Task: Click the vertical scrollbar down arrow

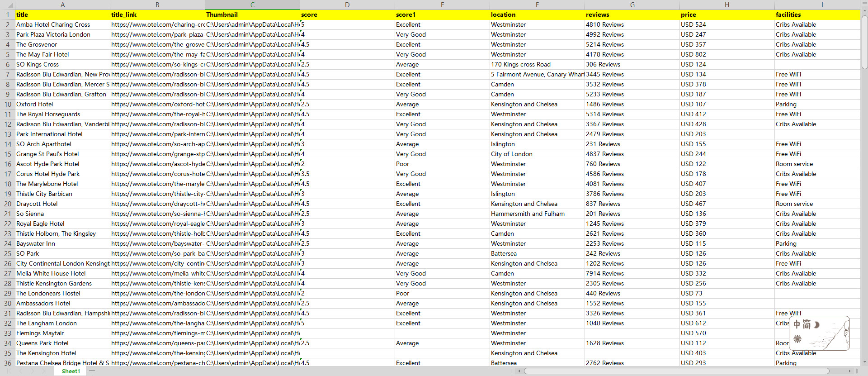Action: coord(864,362)
